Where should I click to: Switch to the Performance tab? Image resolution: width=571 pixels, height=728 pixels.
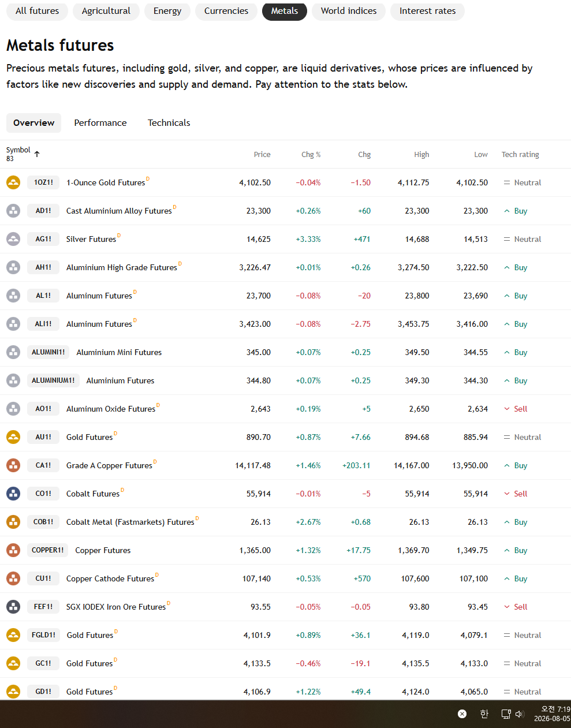[x=100, y=123]
